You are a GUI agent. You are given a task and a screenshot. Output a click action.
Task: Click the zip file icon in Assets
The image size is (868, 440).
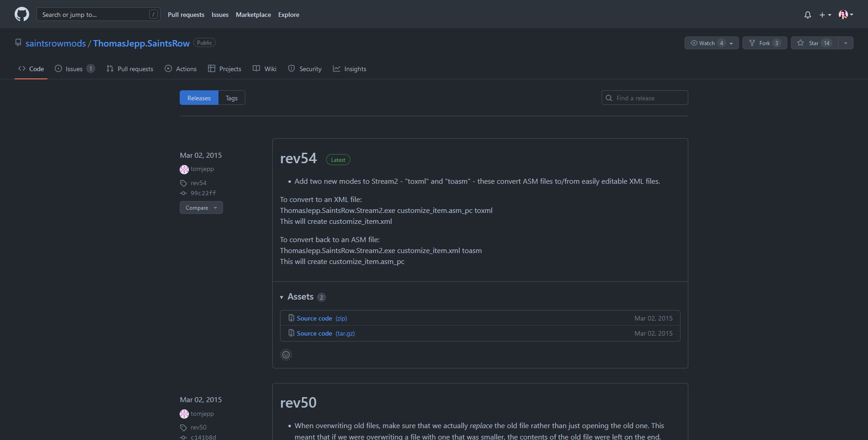pos(291,318)
